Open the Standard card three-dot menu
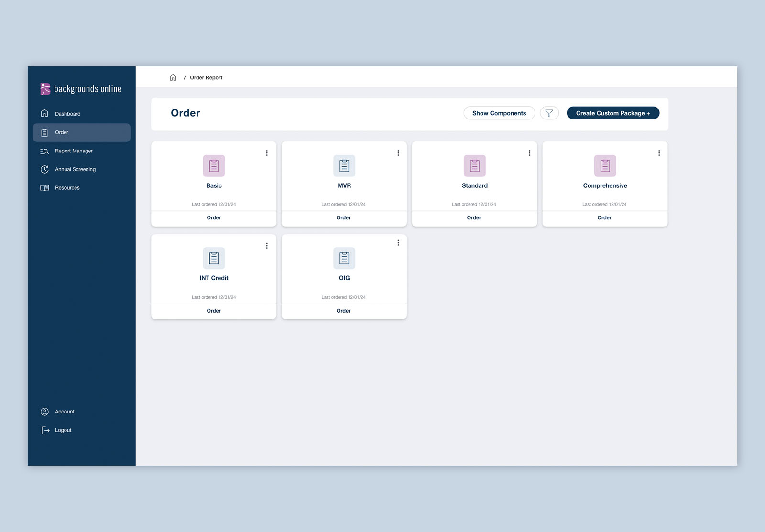This screenshot has width=765, height=532. [x=529, y=153]
